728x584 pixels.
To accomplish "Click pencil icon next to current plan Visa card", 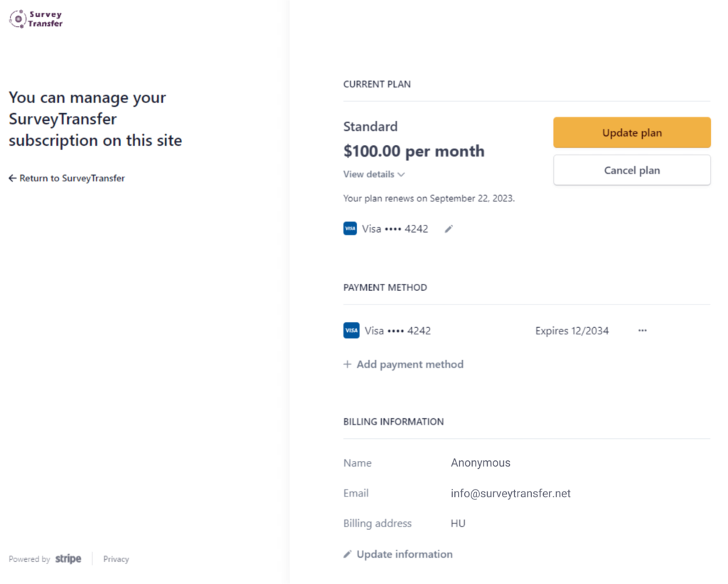I will tap(449, 229).
